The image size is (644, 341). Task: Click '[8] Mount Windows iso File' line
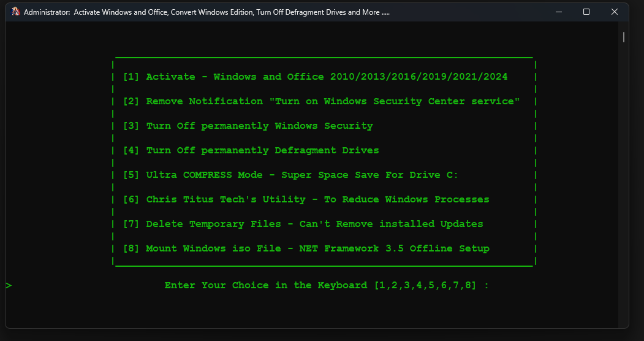pyautogui.click(x=306, y=248)
